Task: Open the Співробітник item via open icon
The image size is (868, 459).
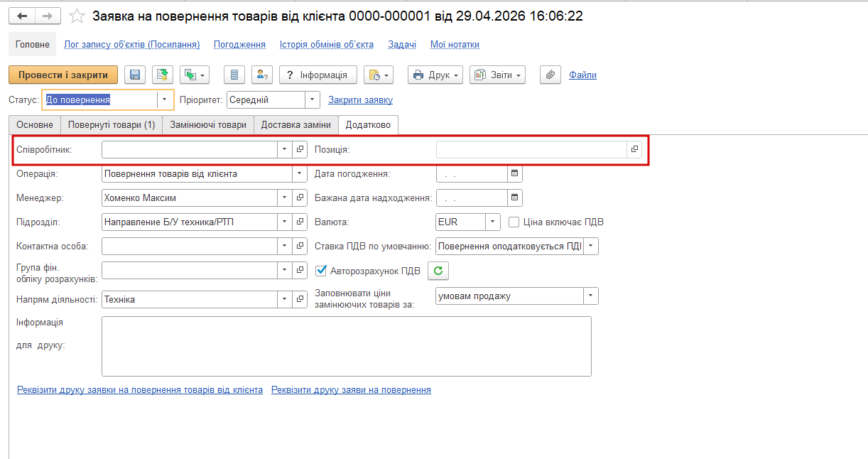Action: point(300,149)
